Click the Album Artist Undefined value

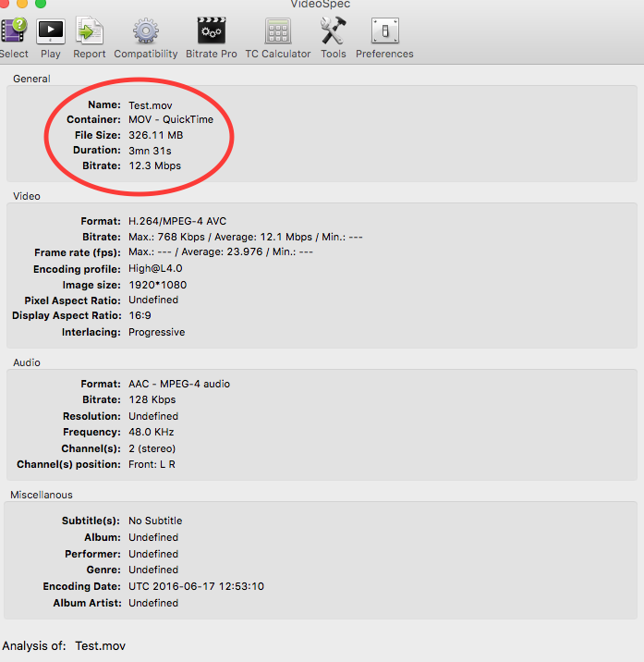tap(153, 603)
